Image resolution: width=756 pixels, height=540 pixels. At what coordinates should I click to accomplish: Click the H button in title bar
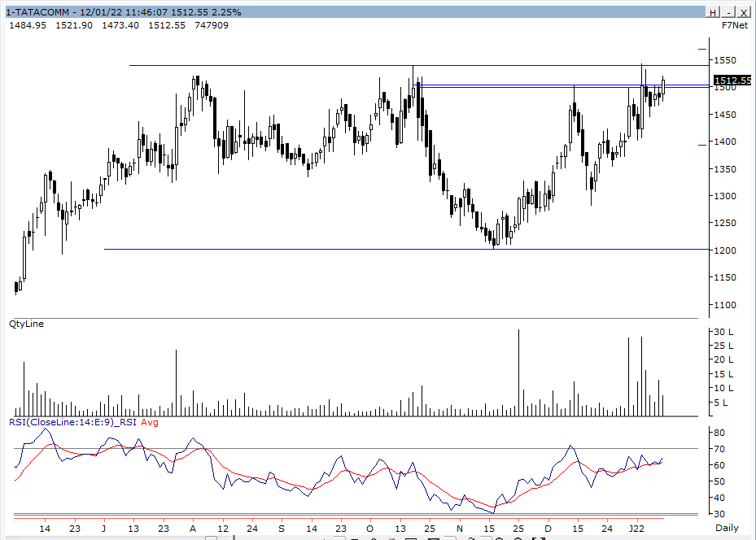click(713, 12)
